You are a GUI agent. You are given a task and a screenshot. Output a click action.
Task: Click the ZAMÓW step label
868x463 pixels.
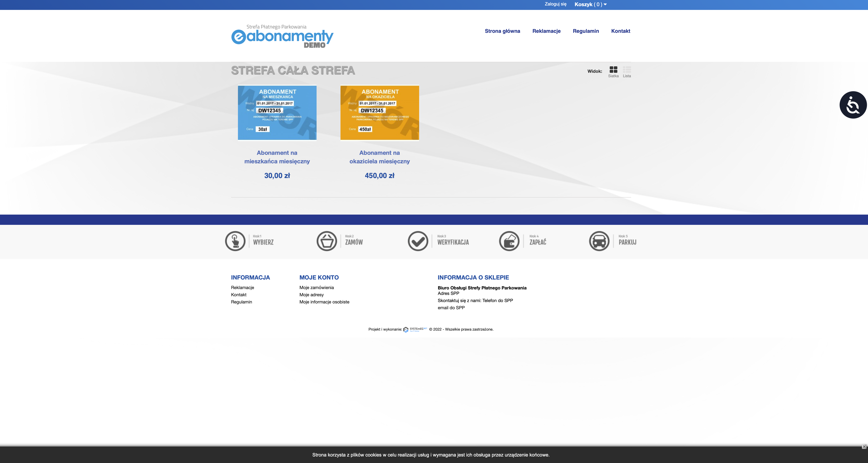[354, 242]
